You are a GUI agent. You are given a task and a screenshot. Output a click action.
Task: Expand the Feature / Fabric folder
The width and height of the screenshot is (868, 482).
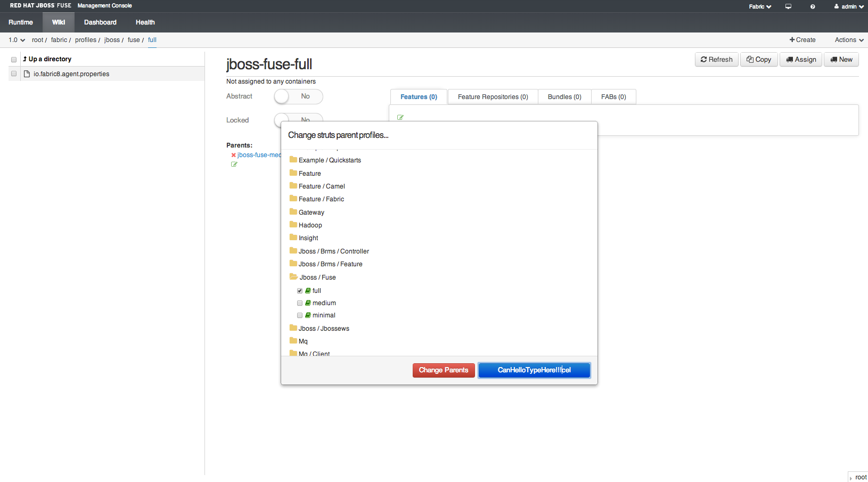tap(317, 199)
